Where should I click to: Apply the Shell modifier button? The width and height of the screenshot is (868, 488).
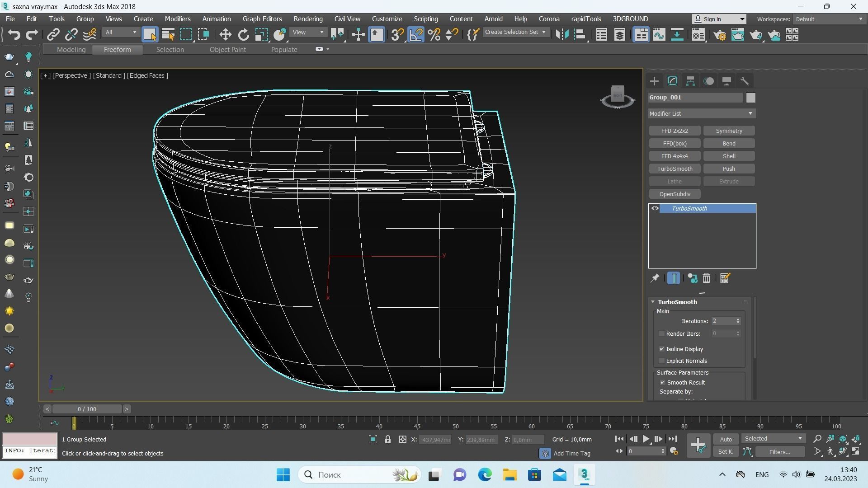[729, 156]
